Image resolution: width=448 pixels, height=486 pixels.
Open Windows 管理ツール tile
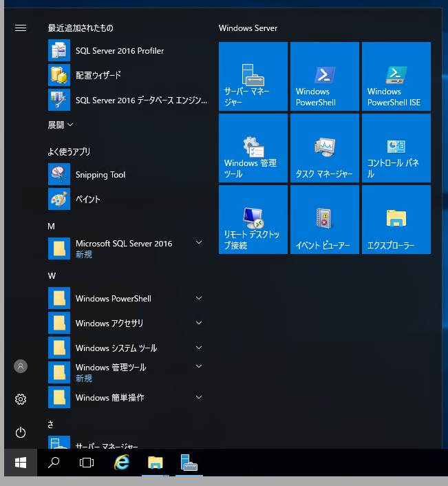click(x=253, y=148)
